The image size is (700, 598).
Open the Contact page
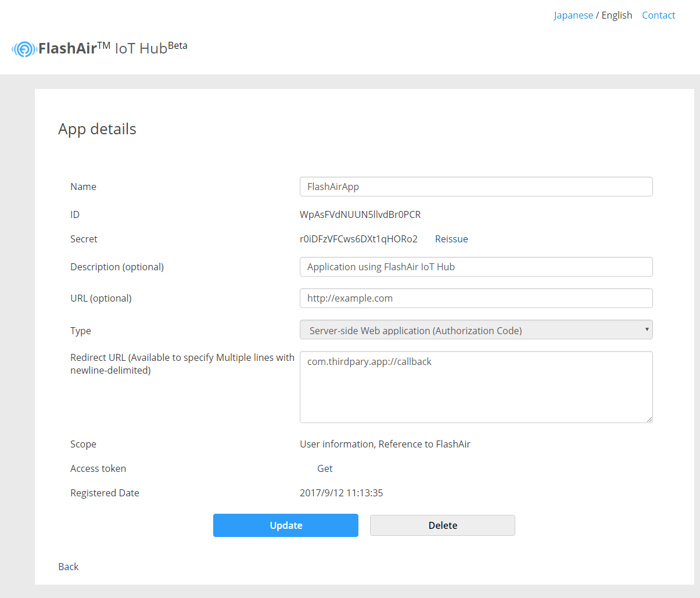(x=658, y=15)
